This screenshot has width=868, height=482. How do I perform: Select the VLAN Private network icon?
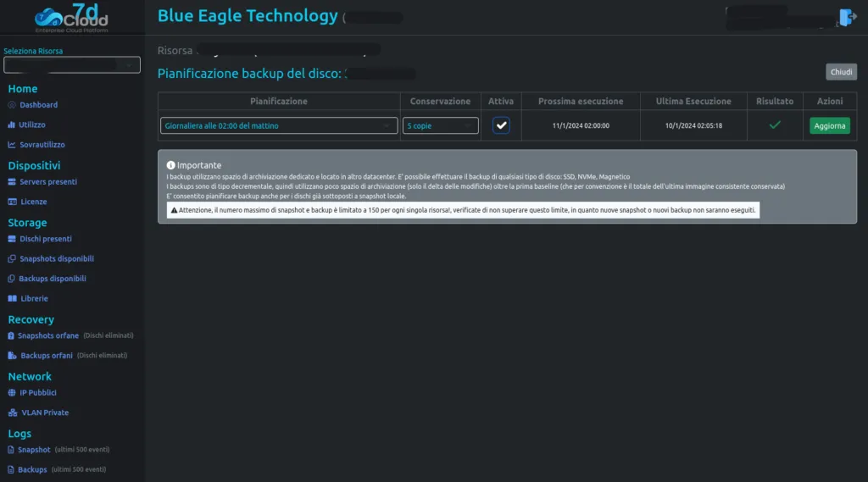[13, 413]
